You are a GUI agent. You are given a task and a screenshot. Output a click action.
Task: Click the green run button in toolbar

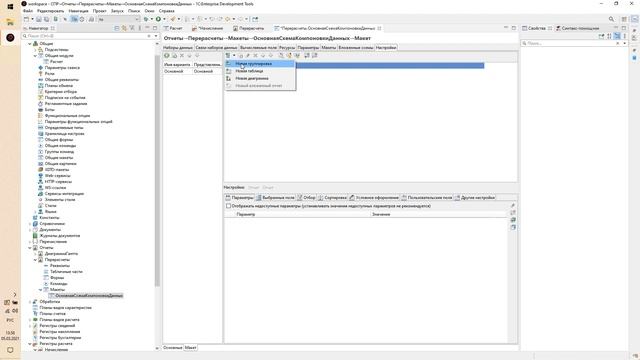(158, 19)
